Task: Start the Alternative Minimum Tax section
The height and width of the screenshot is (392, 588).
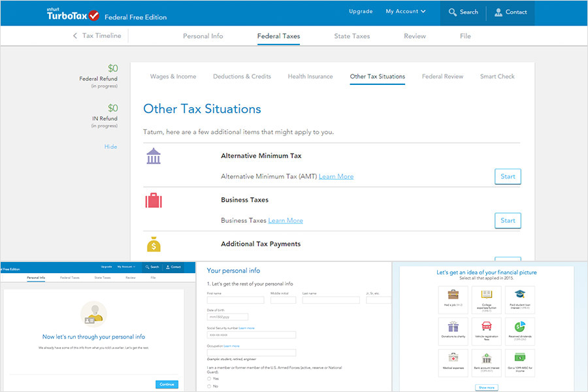Action: [508, 176]
